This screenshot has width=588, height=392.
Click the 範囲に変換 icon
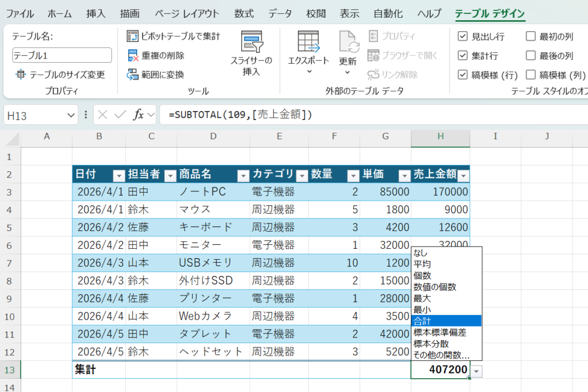pos(133,75)
